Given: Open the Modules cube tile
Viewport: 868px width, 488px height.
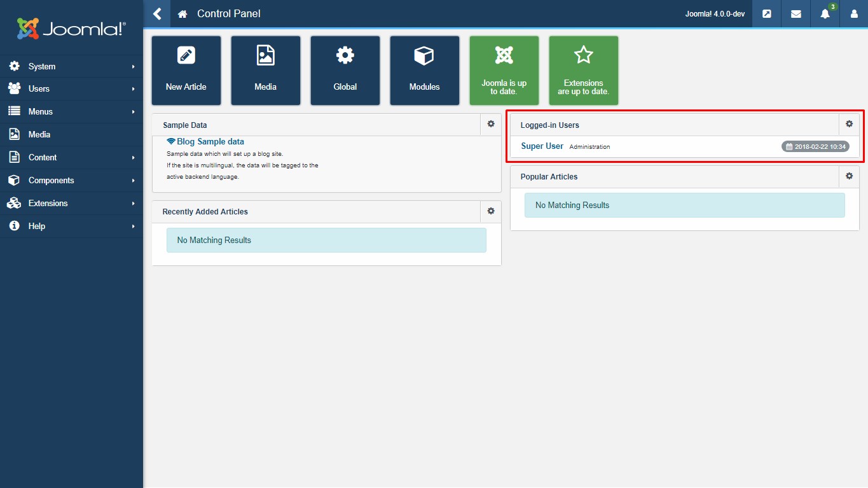Looking at the screenshot, I should tap(425, 70).
